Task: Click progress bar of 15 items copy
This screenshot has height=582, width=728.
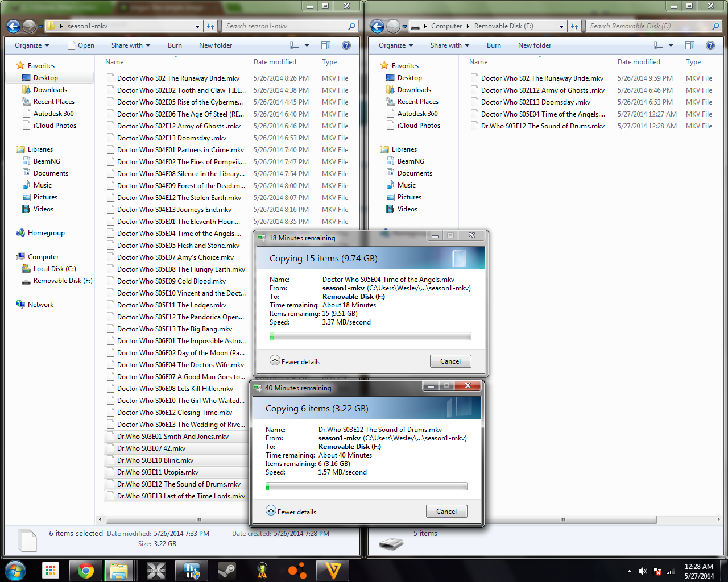Action: pos(370,336)
